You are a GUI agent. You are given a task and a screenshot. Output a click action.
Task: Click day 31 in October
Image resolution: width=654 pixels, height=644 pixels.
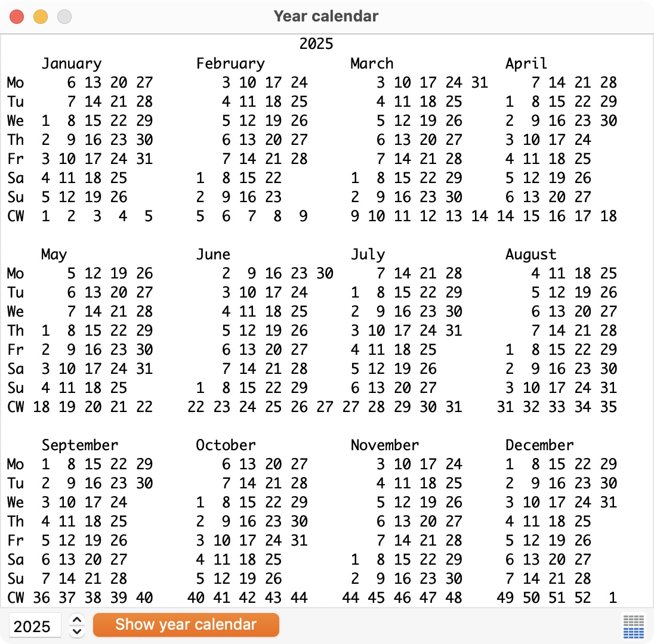pos(299,541)
